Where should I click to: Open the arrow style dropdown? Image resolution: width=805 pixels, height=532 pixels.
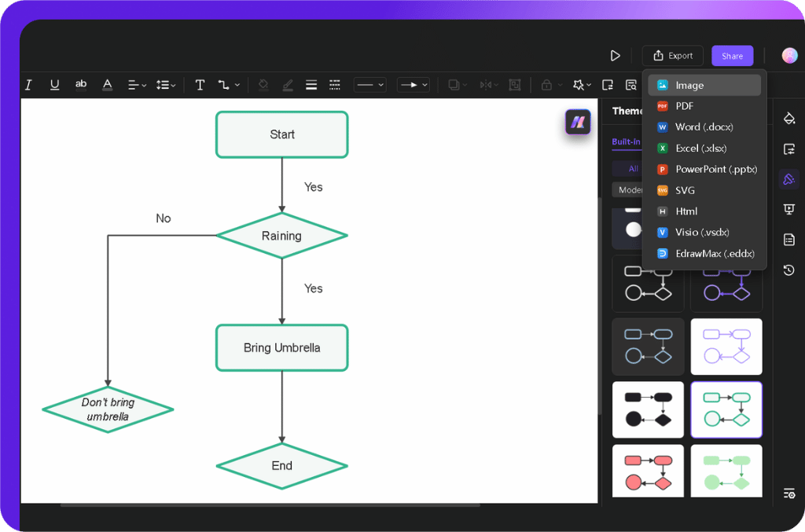413,84
